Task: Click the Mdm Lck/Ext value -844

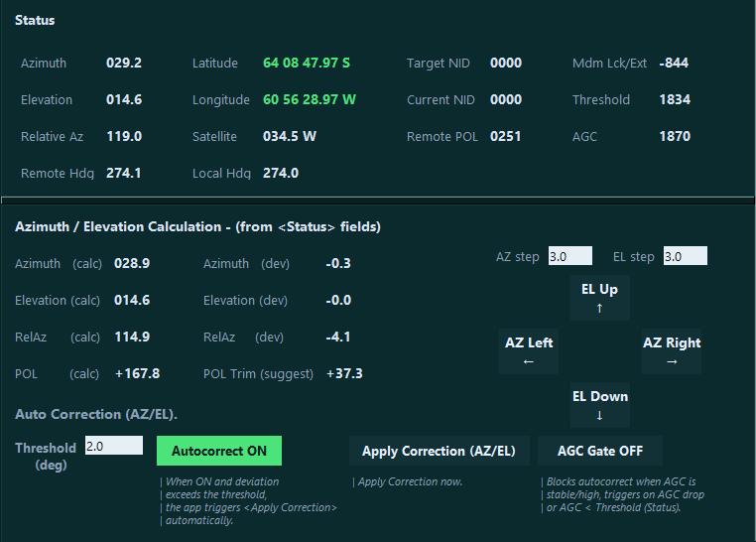Action: [674, 64]
